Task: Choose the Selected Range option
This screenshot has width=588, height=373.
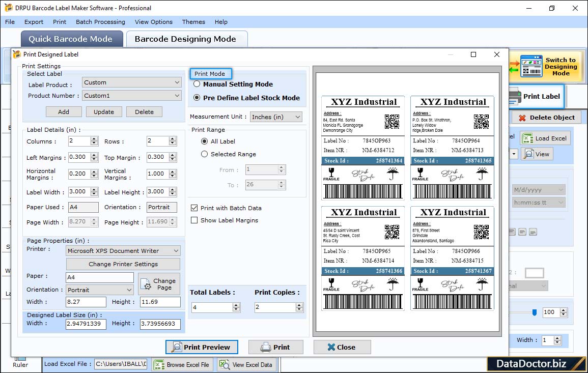Action: coord(204,154)
